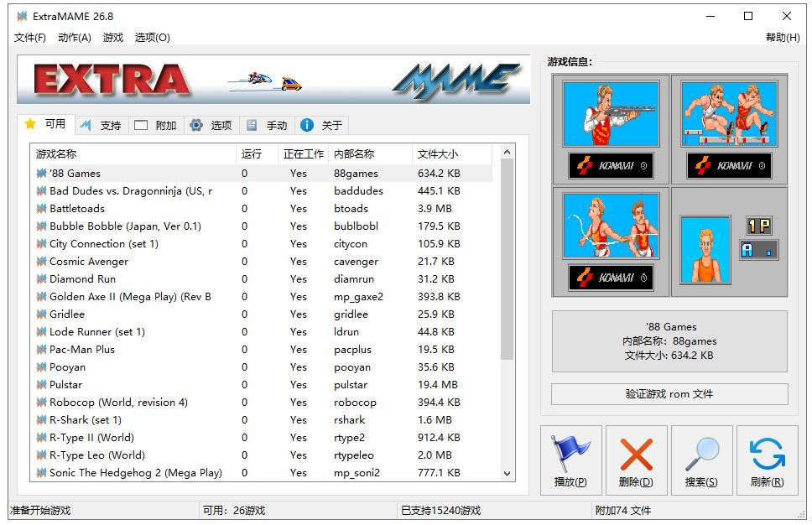Screen dimensions: 812x525
Task: Click the MAME icon beside Pulstar
Action: coord(41,385)
